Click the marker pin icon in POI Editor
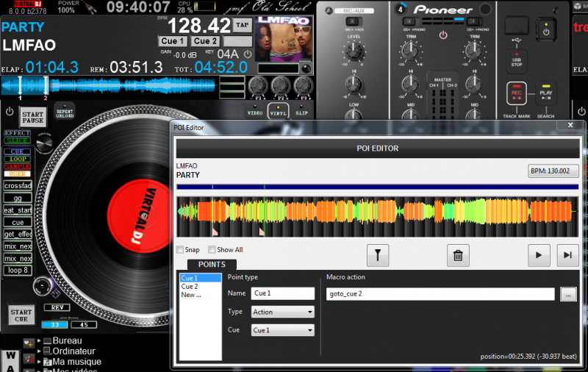 tap(378, 255)
